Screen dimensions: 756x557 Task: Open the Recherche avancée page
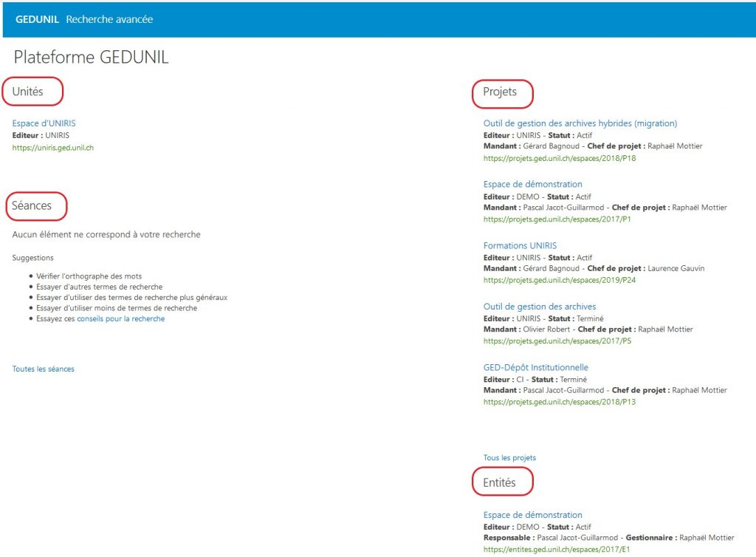pyautogui.click(x=109, y=19)
